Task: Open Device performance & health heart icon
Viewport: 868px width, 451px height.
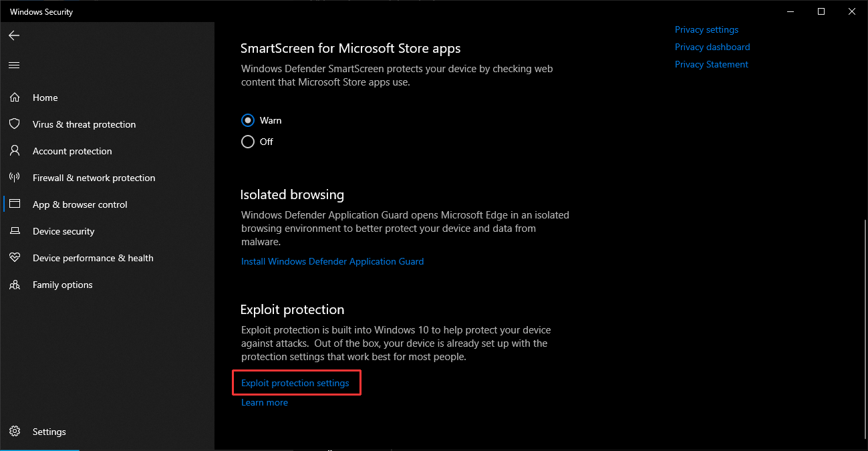Action: pyautogui.click(x=15, y=258)
